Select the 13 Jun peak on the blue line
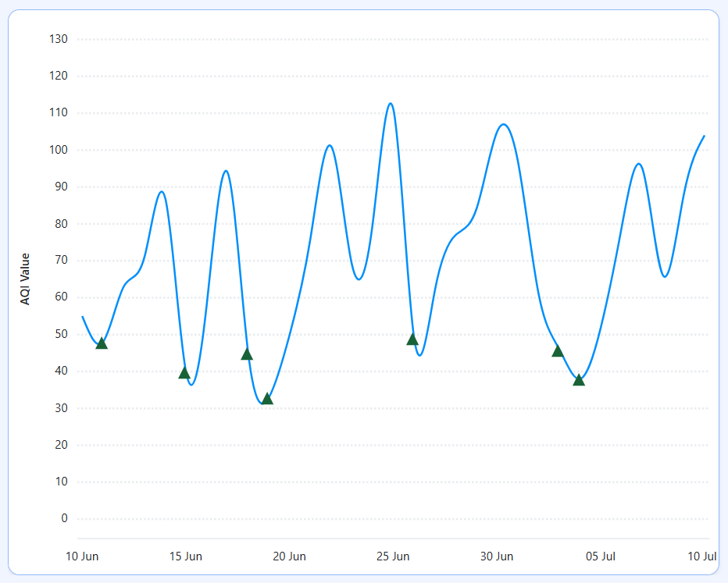 point(162,190)
